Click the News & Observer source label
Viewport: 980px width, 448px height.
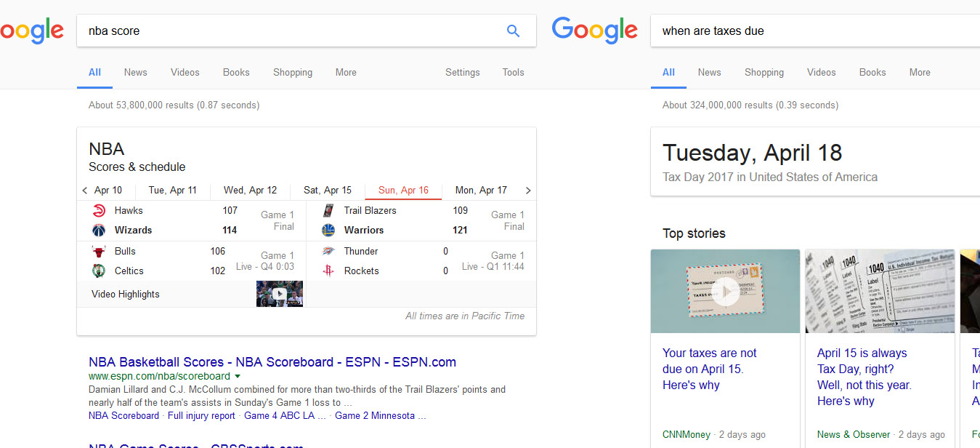(854, 435)
